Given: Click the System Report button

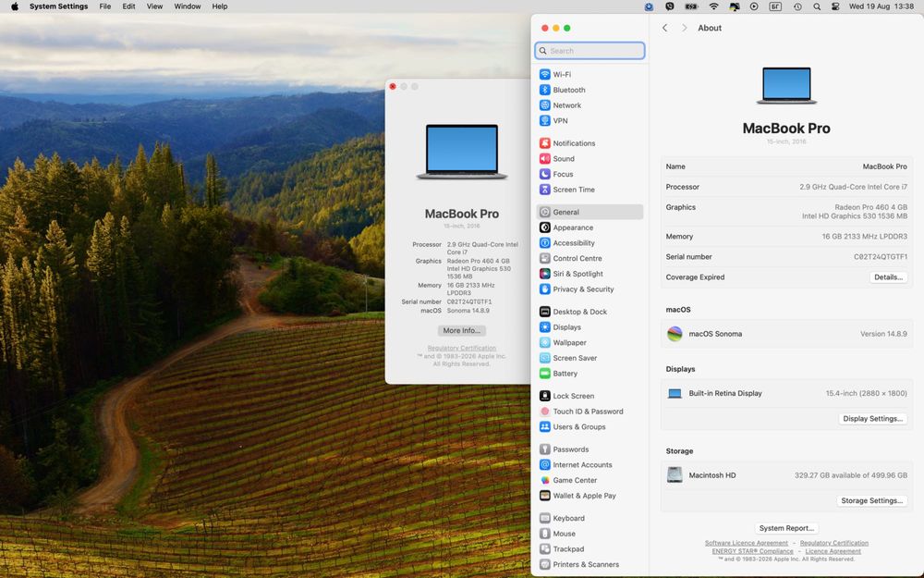Looking at the screenshot, I should pos(786,528).
